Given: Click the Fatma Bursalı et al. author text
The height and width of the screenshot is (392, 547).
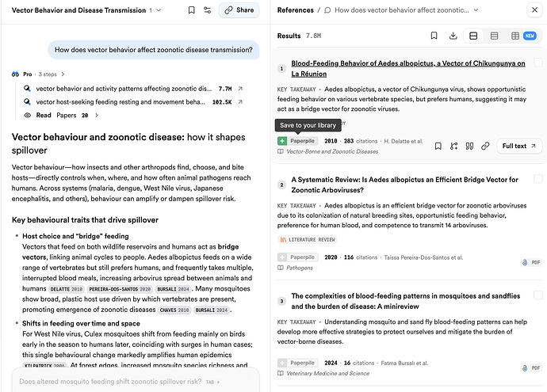Looking at the screenshot, I should (404, 363).
